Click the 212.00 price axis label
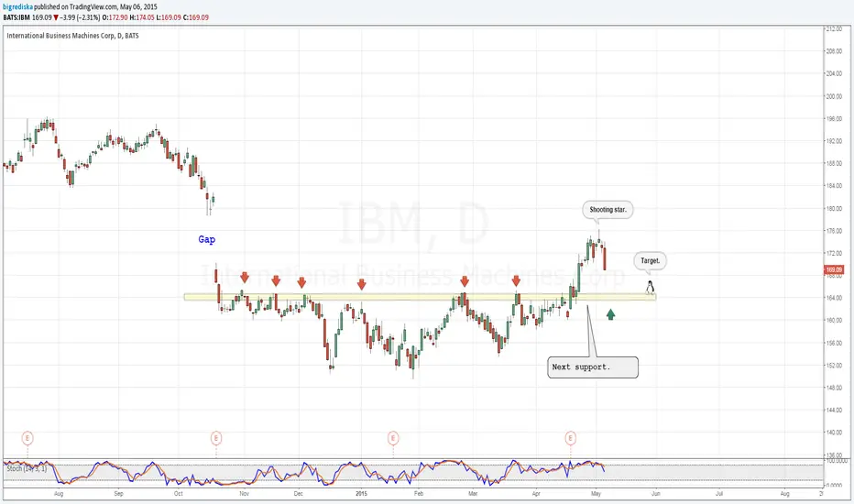854x504 pixels. (834, 29)
